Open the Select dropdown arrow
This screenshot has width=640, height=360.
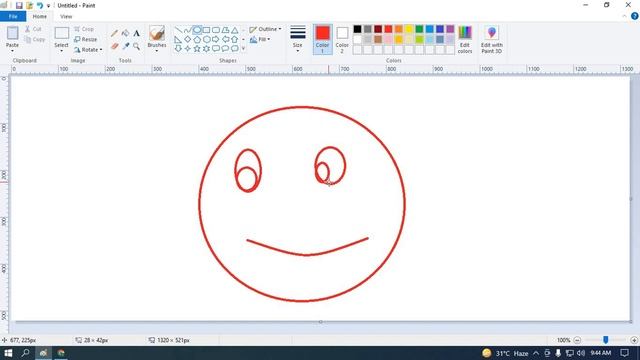(x=61, y=51)
